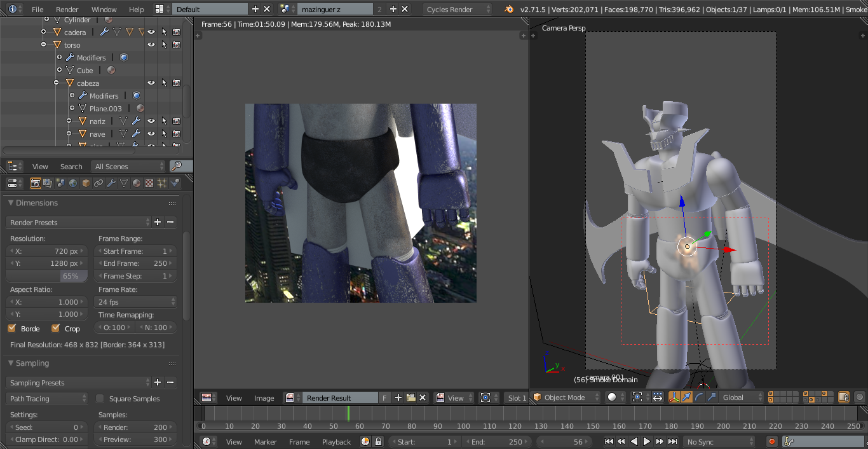The width and height of the screenshot is (868, 449).
Task: Open the Window menu
Action: click(x=104, y=10)
